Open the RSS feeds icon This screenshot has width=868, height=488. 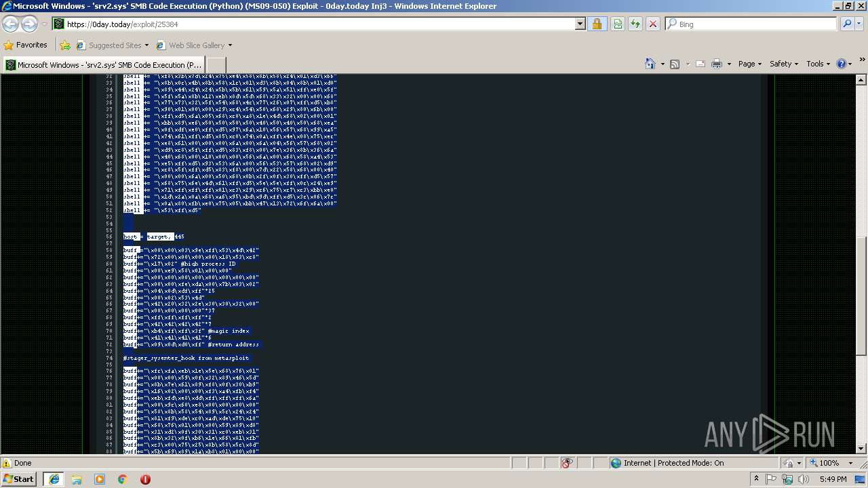point(675,64)
